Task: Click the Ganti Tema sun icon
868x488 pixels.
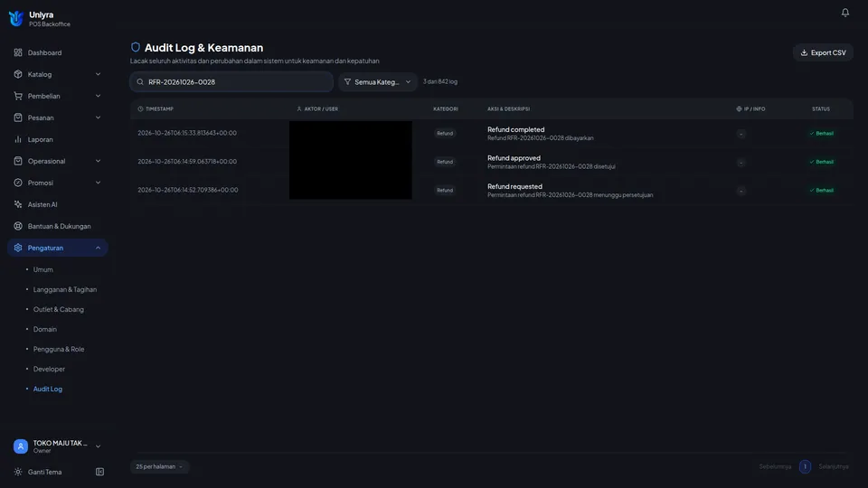Action: 18,472
